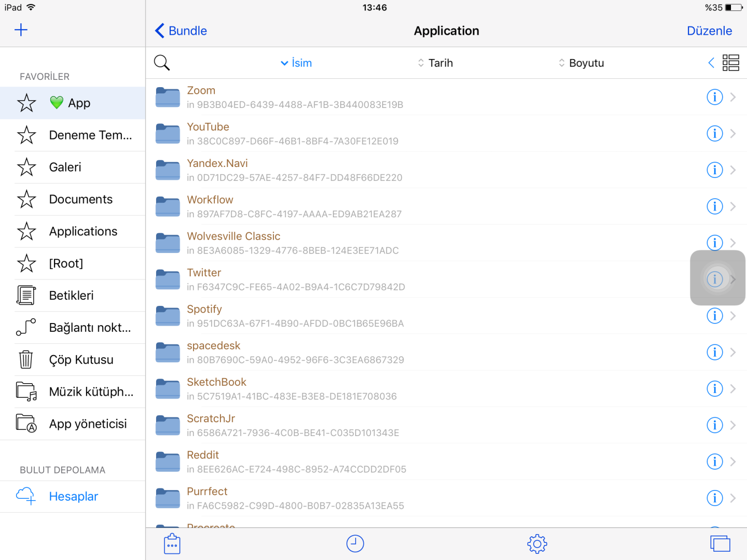Open the Betikleri scripts sidebar item
Viewport: 747px width, 560px height.
tap(73, 296)
